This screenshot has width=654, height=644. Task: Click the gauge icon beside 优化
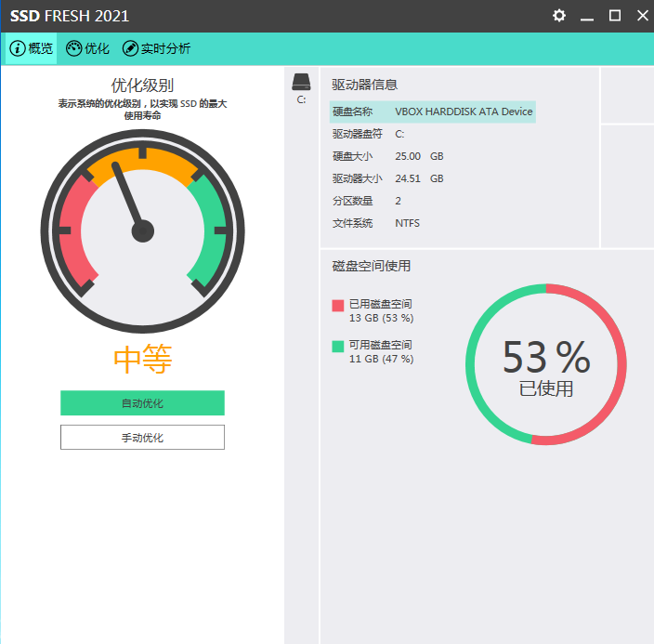tap(74, 48)
